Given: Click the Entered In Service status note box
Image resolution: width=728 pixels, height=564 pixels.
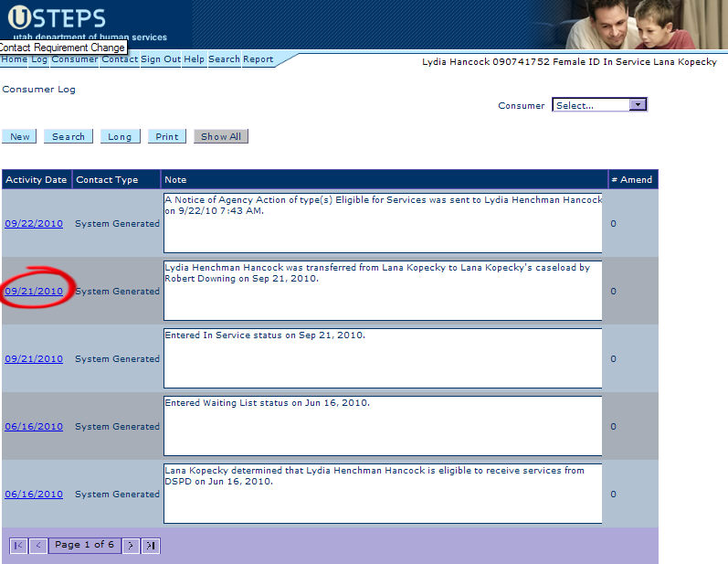Looking at the screenshot, I should click(x=383, y=358).
